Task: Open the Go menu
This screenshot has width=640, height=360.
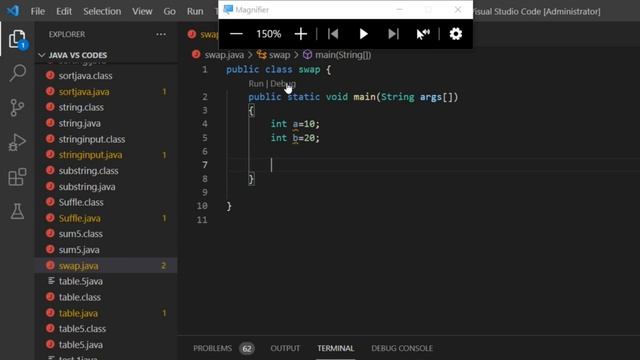Action: pyautogui.click(x=169, y=11)
